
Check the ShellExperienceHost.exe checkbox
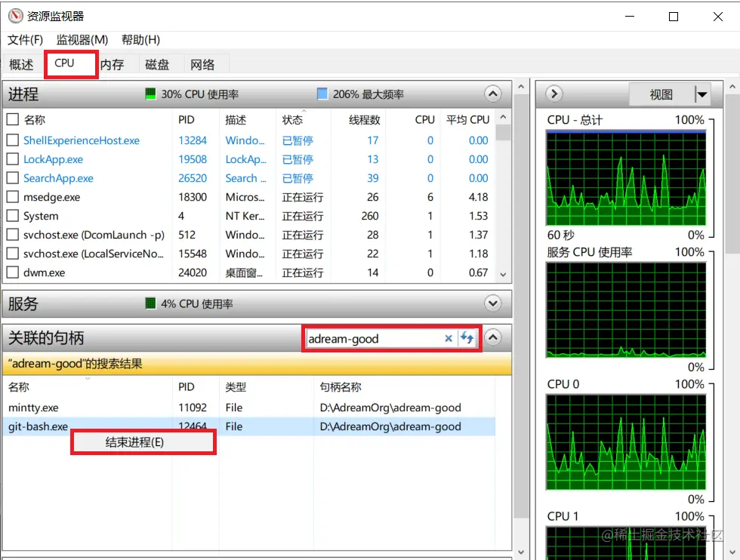point(12,140)
